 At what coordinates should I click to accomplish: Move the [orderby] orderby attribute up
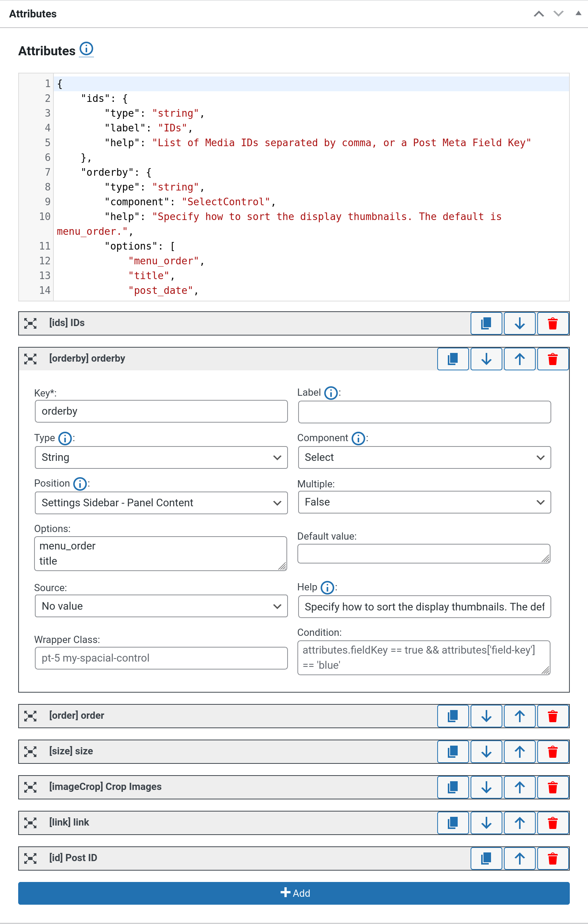(x=520, y=359)
